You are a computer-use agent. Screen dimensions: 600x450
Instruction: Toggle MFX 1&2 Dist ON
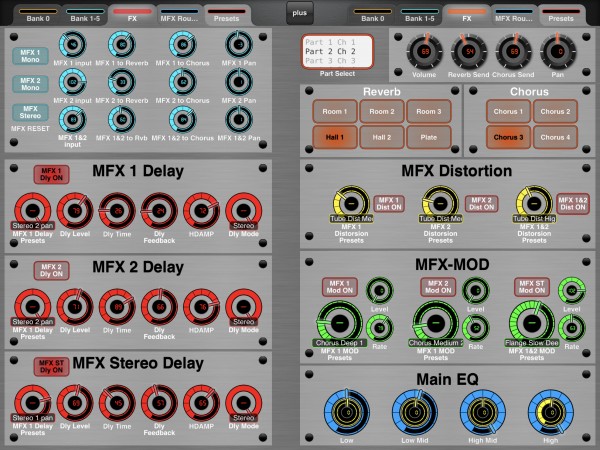click(573, 204)
